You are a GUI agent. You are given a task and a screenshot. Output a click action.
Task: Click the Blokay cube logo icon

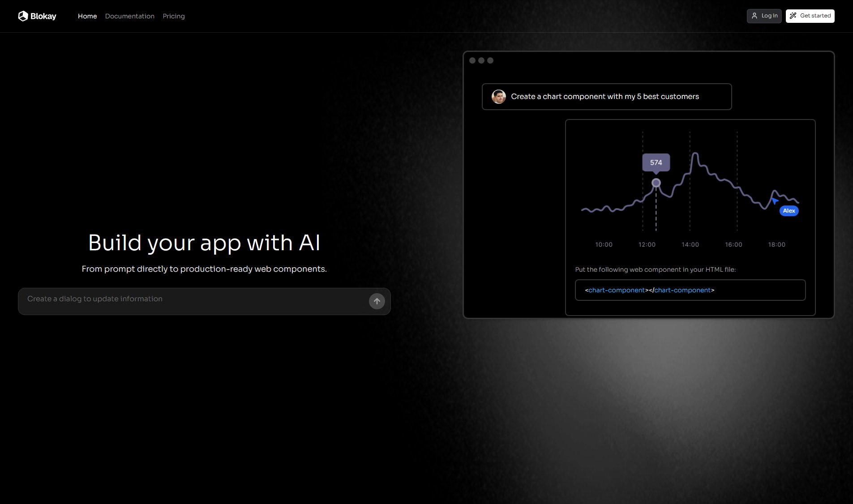[x=23, y=16]
